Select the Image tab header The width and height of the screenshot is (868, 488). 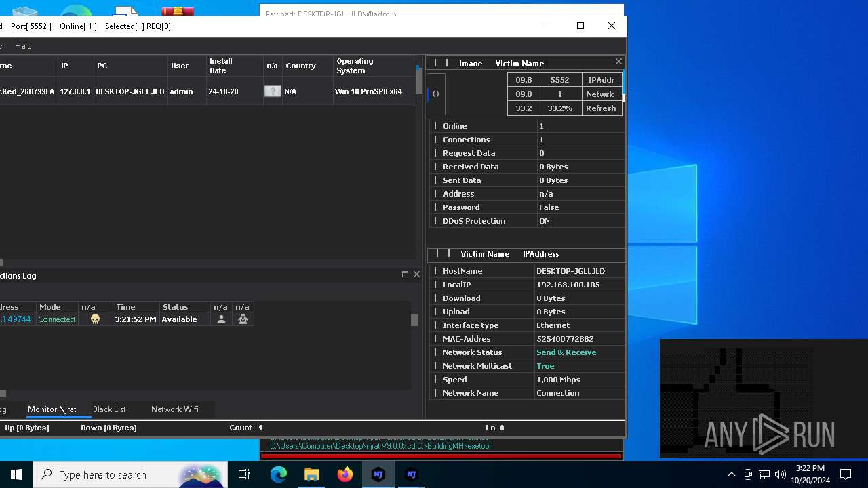coord(471,64)
